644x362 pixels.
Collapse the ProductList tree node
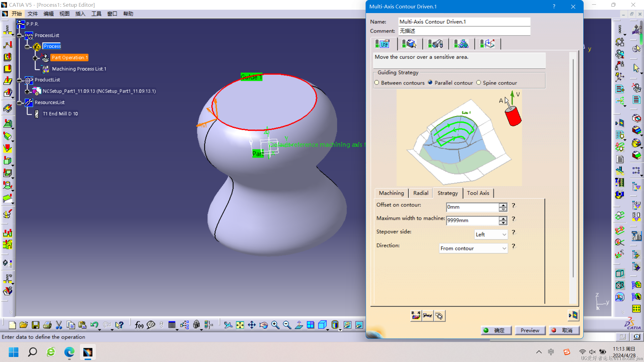click(19, 80)
